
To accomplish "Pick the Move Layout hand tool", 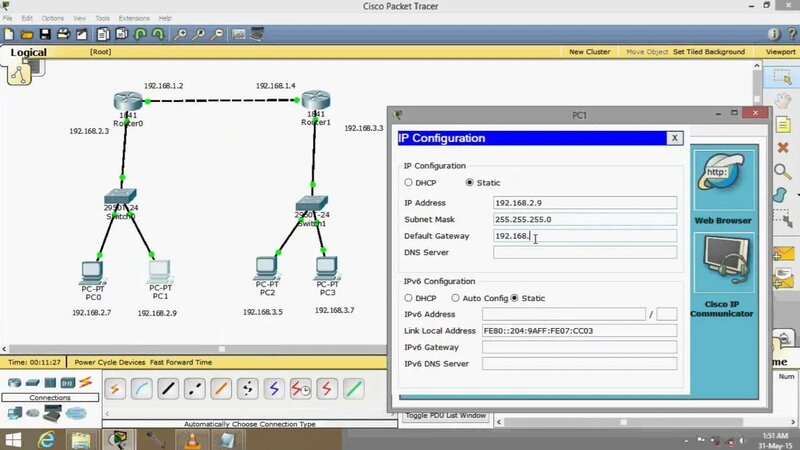I will (783, 100).
